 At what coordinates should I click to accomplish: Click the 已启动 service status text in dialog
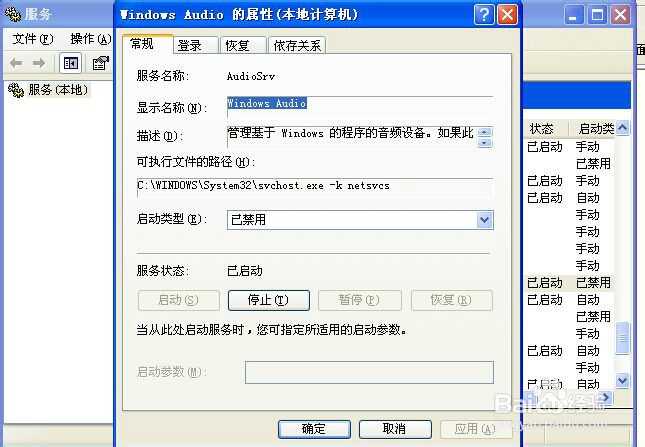pyautogui.click(x=245, y=271)
